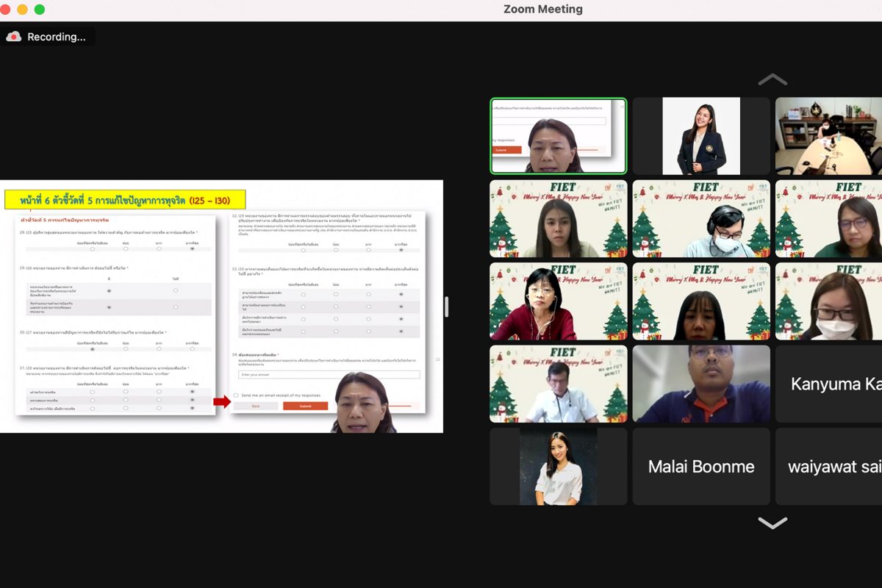Select 'มากที่สุด' radio for question 28
Viewport: 882px width, 588px height.
click(x=193, y=249)
